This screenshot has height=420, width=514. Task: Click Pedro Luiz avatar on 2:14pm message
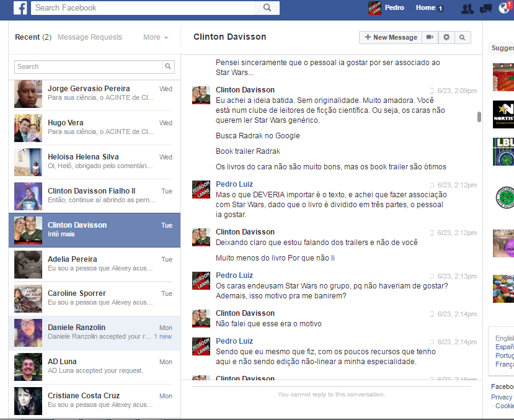pos(201,347)
